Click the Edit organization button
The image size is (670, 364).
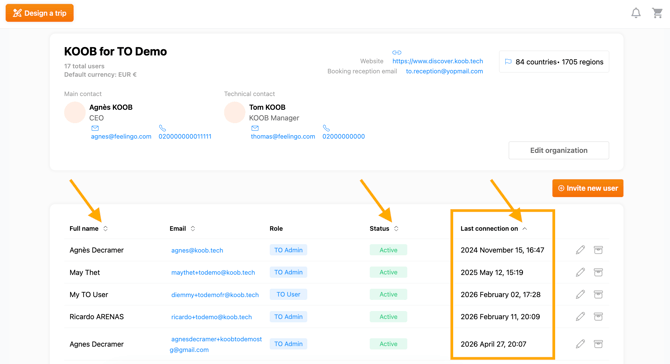pyautogui.click(x=558, y=150)
